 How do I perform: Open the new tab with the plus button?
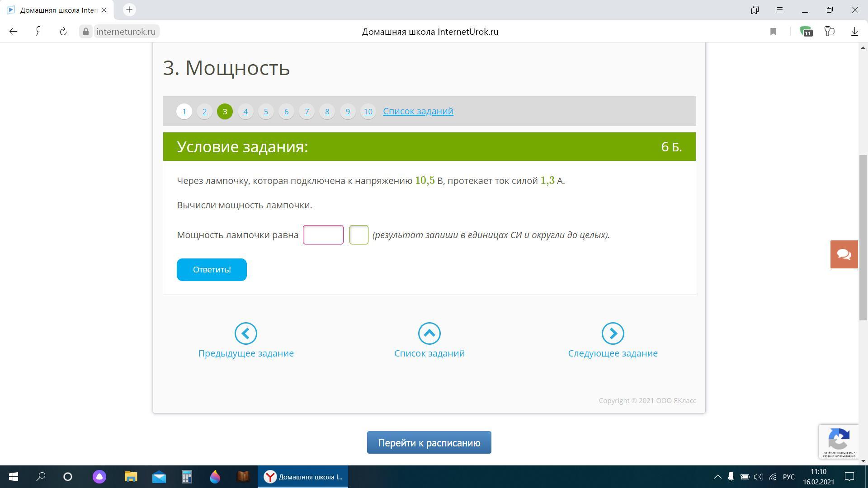129,10
